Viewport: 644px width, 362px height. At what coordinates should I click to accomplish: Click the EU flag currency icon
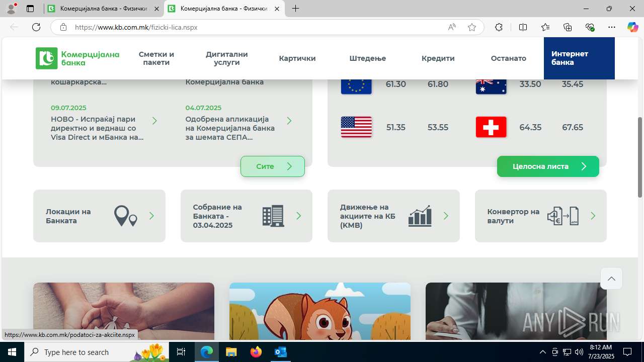356,86
